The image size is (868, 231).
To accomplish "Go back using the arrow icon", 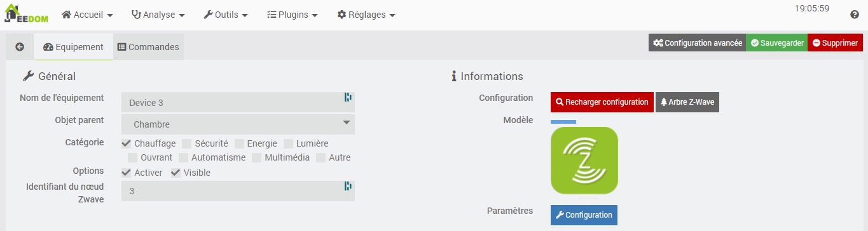I will tap(20, 47).
